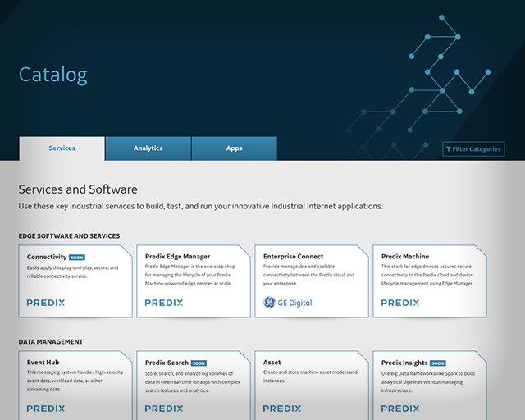Screen dimensions: 525x420
Task: Open the Apps tab
Action: 234,148
